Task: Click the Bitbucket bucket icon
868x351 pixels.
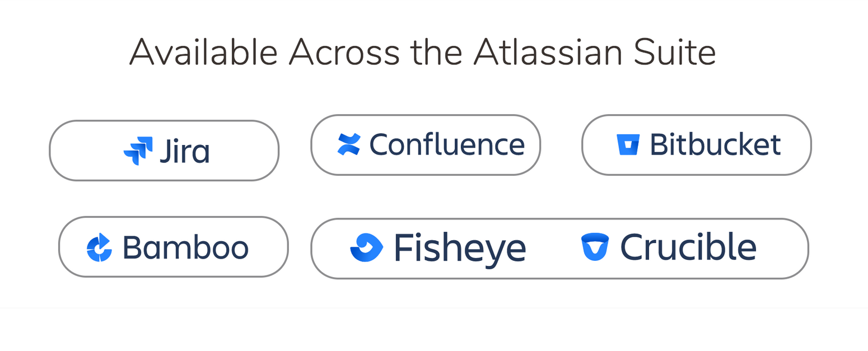Action: coord(628,144)
